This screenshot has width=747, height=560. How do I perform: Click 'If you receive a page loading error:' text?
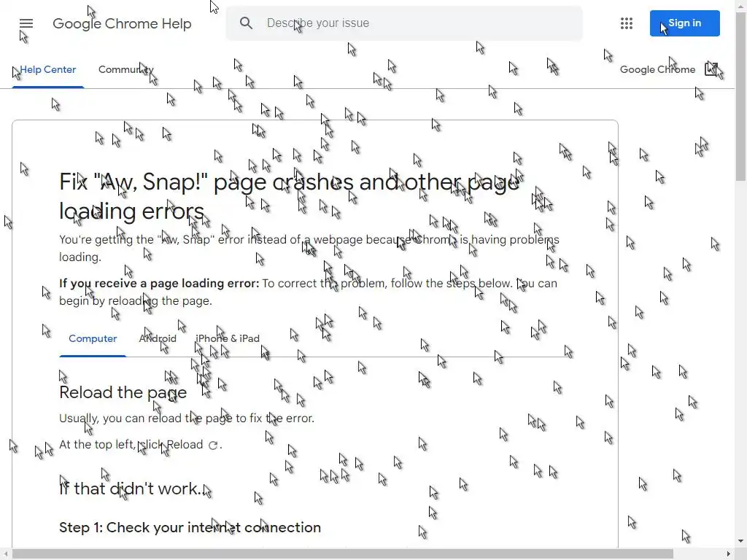click(x=159, y=284)
